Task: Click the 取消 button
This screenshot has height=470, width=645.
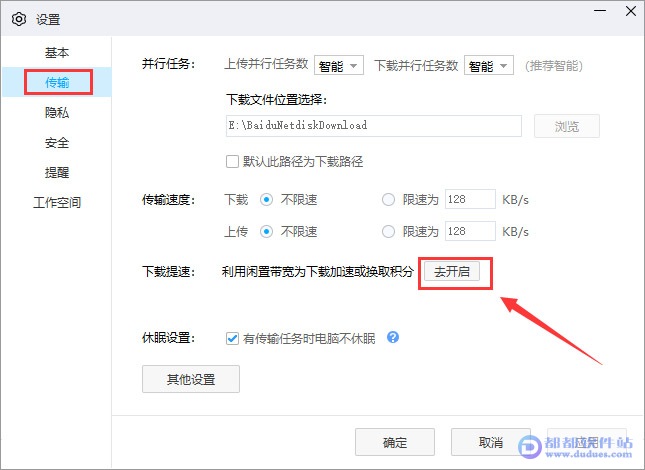Action: point(491,442)
